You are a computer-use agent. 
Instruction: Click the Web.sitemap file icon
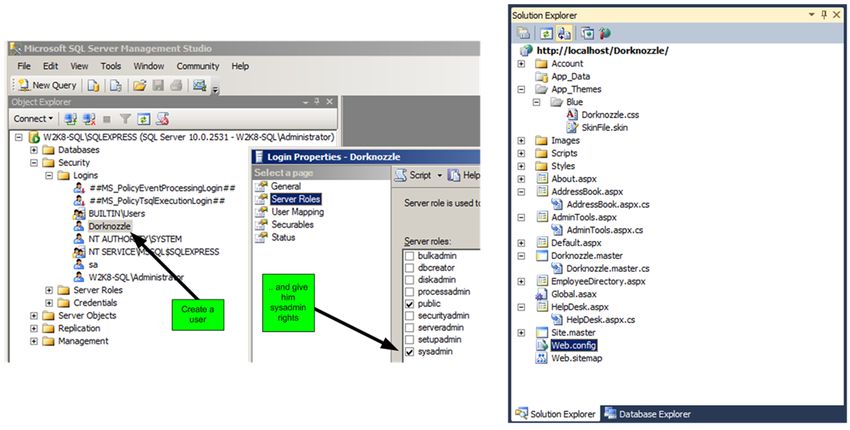click(x=541, y=358)
